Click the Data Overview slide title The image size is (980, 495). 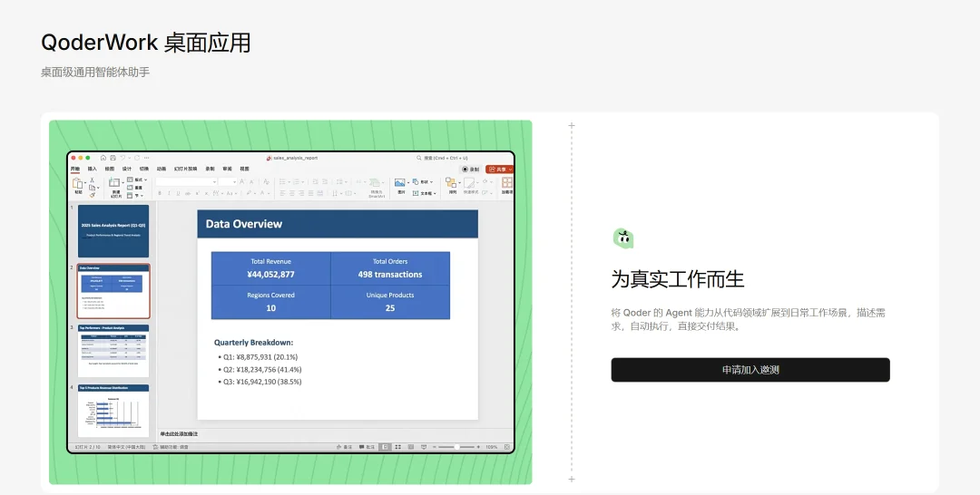click(x=244, y=224)
